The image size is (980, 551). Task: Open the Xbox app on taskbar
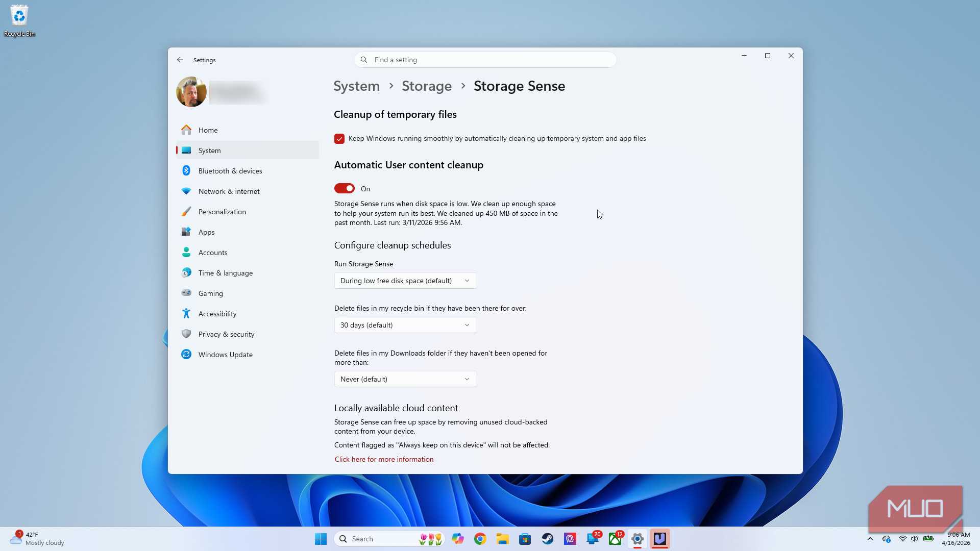[615, 539]
